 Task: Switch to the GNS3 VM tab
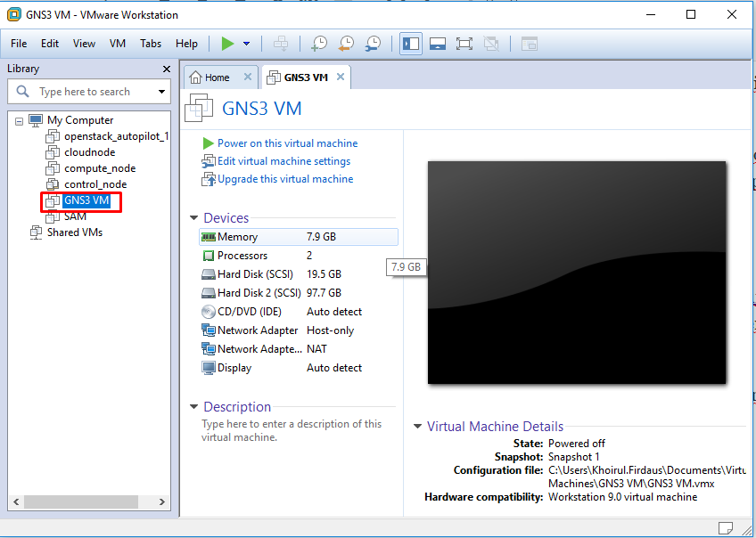tap(306, 77)
